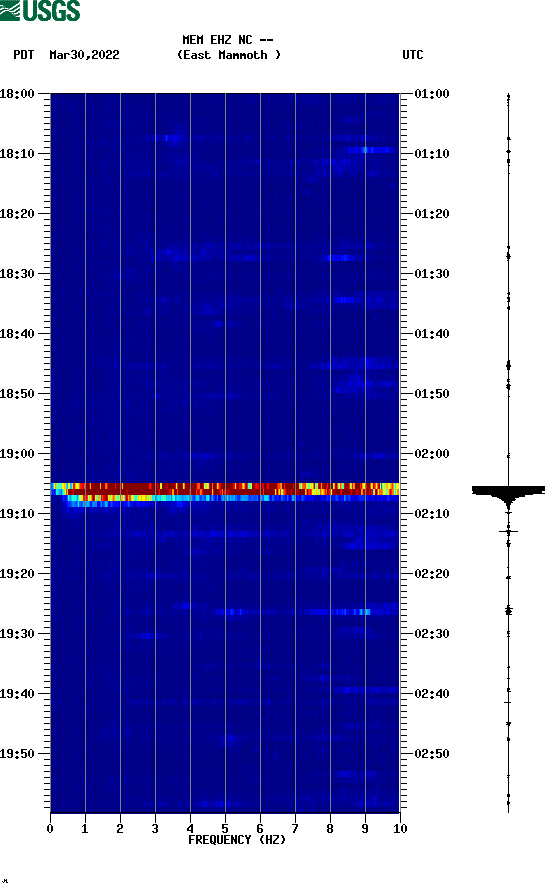Click the 8 Hz frequency tick label
Viewport: 552px width, 892px height.
click(x=330, y=829)
